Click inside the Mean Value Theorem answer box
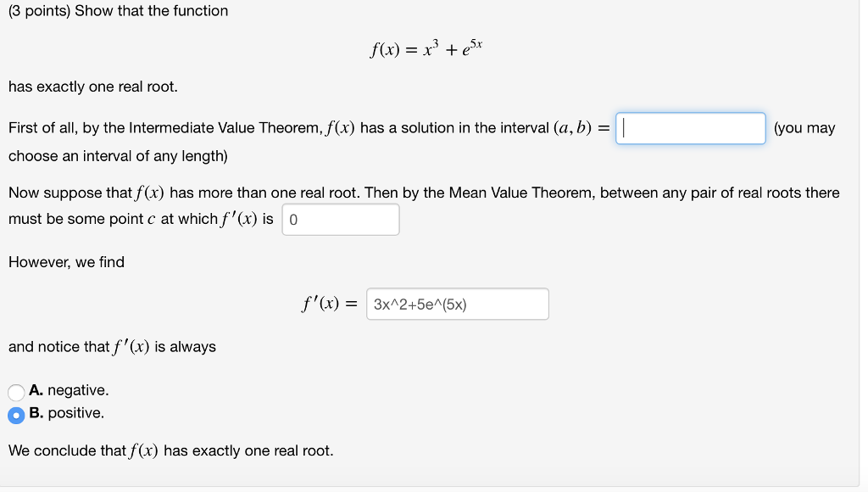The height and width of the screenshot is (492, 868). pos(339,219)
